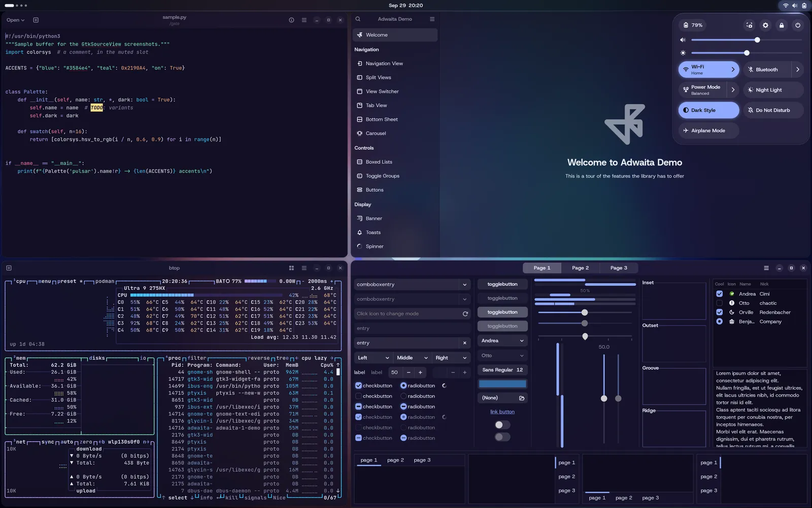Select the Page 3 tab in the header
The height and width of the screenshot is (508, 812).
(x=619, y=268)
